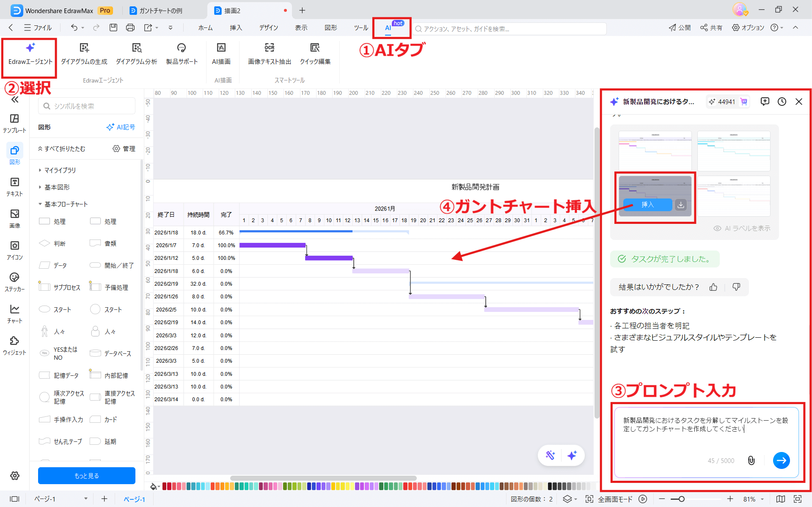Open 画像テキスト抽出 smart tool
Viewport: 812px width, 507px height.
coord(269,53)
